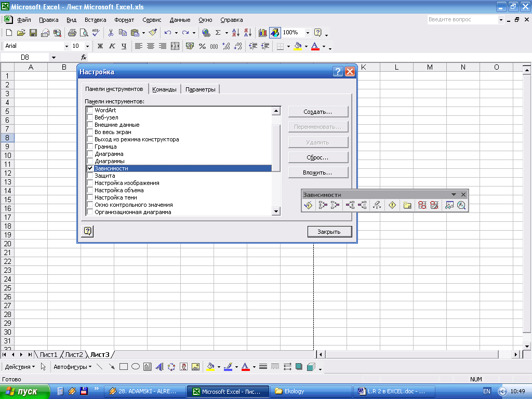Click New Comment icon in Зависимости toolbar
Viewport: 532px width, 399px height.
click(x=407, y=205)
